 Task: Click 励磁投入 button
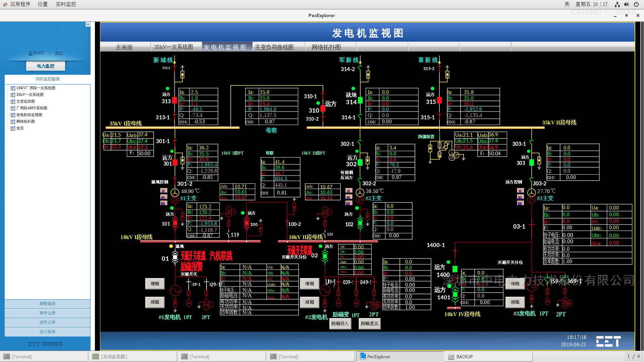[340, 323]
